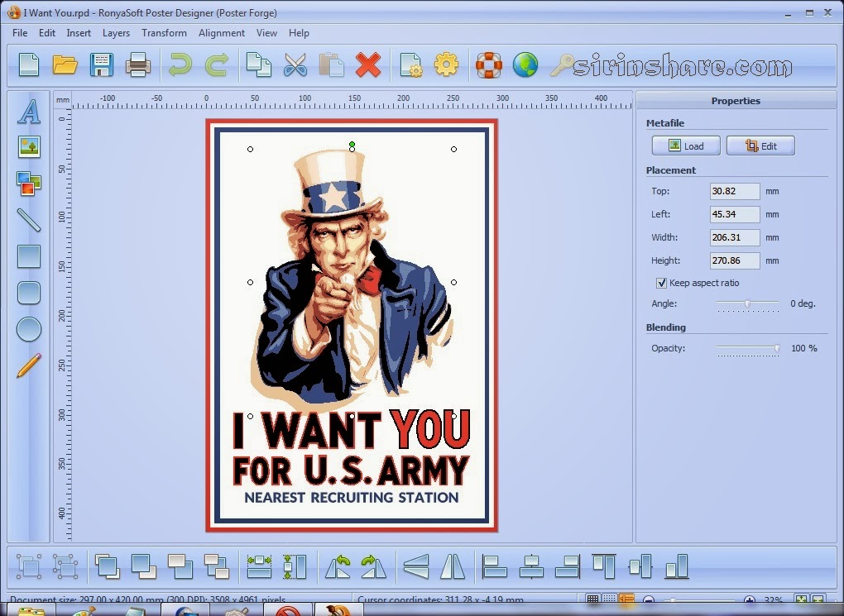Image resolution: width=844 pixels, height=616 pixels.
Task: Align the object to left edge
Action: point(495,566)
